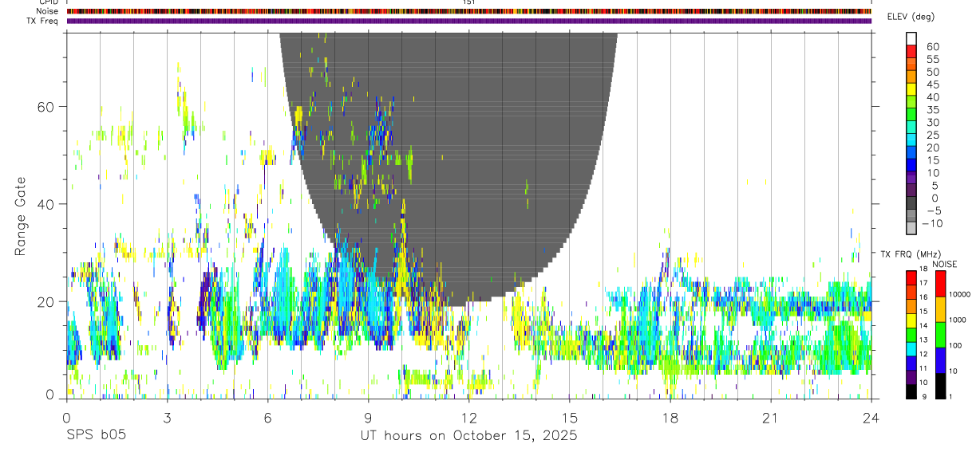The image size is (980, 452).
Task: Click the 15 hour tick label on time axis
Action: click(570, 418)
